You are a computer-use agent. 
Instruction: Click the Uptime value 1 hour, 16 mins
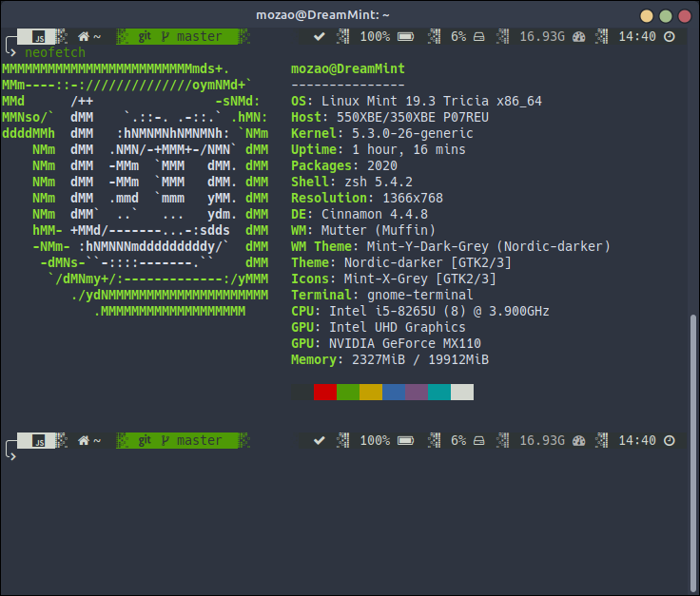[409, 149]
